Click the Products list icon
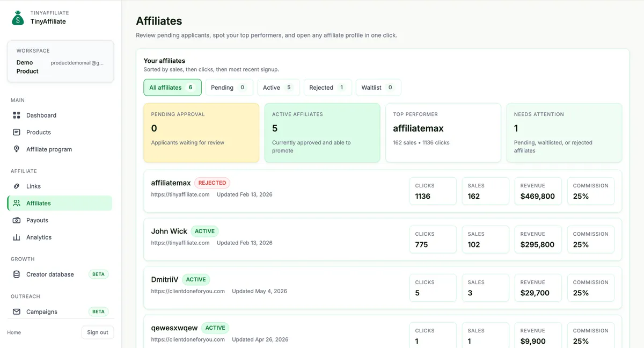This screenshot has height=348, width=644. point(16,132)
